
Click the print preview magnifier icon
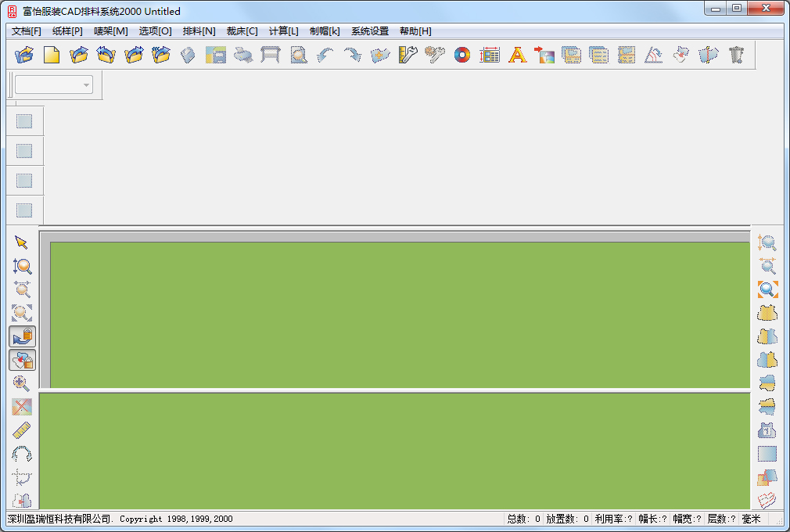(x=299, y=55)
